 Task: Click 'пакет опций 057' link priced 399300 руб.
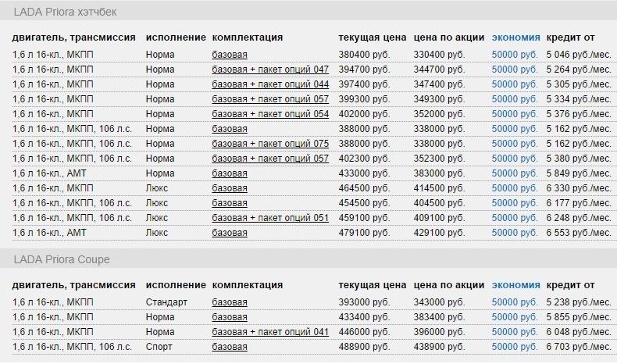[270, 99]
